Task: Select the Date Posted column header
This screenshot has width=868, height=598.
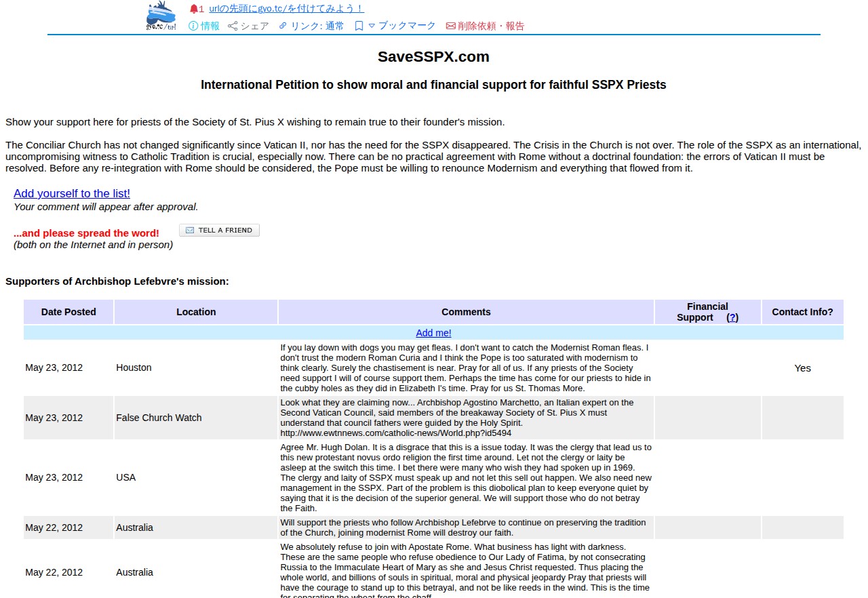Action: tap(68, 312)
